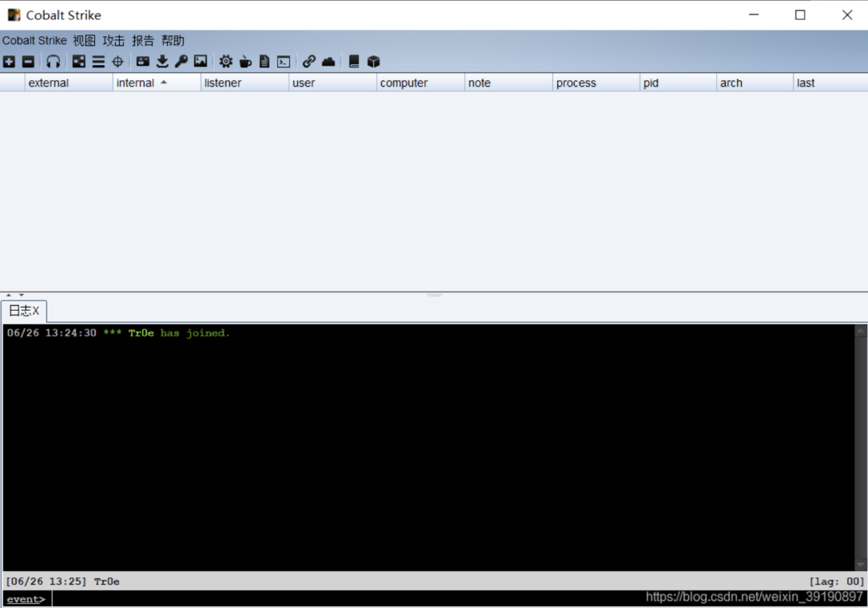Click the "Tr0e has joined." log line
Screen dimensions: 868x608
tap(178, 333)
